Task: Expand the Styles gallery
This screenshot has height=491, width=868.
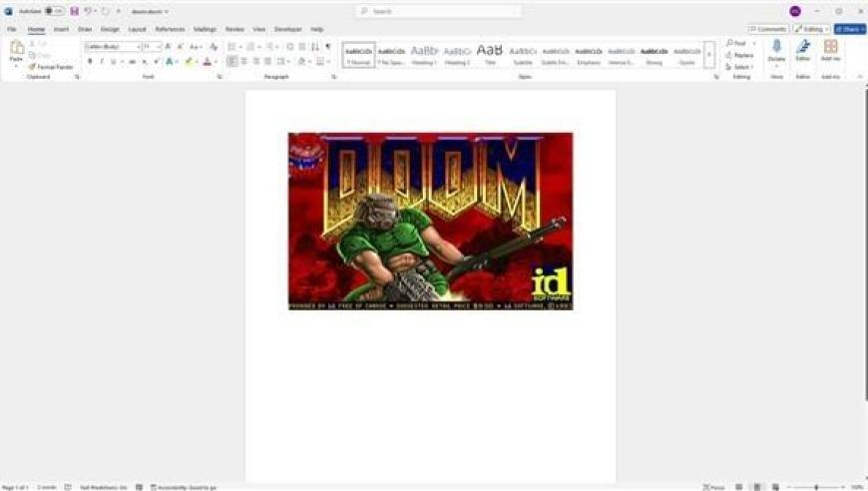Action: [709, 55]
